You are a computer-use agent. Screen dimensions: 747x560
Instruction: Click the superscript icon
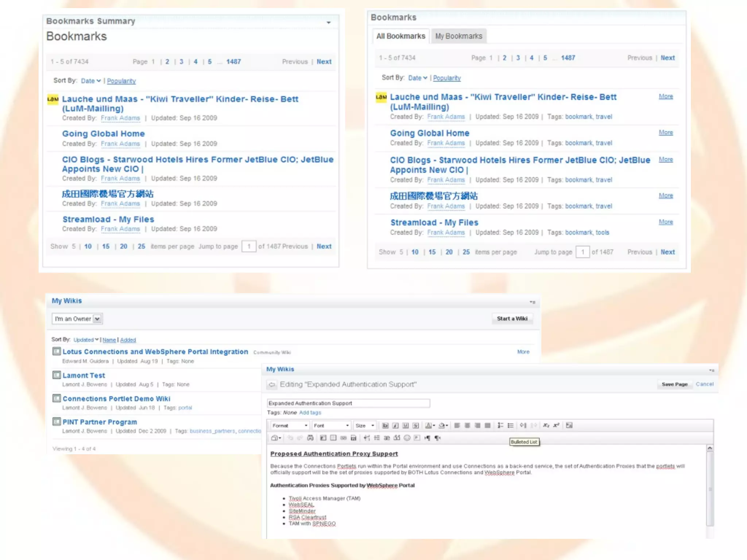pyautogui.click(x=556, y=425)
